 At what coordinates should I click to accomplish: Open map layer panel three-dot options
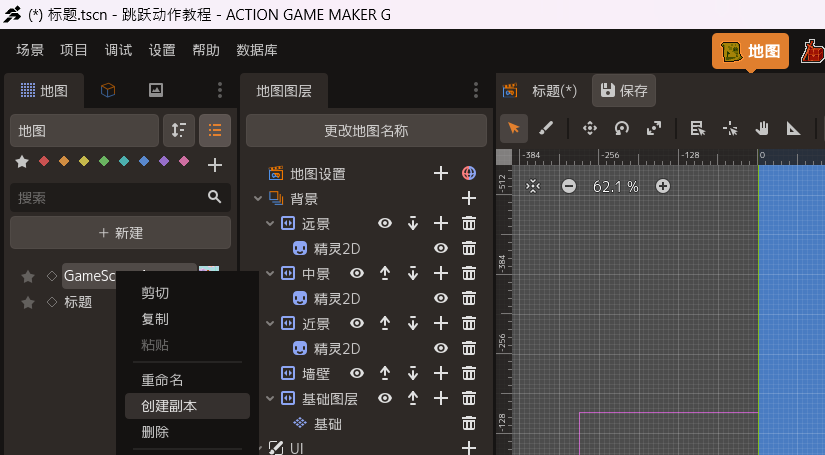coord(476,90)
